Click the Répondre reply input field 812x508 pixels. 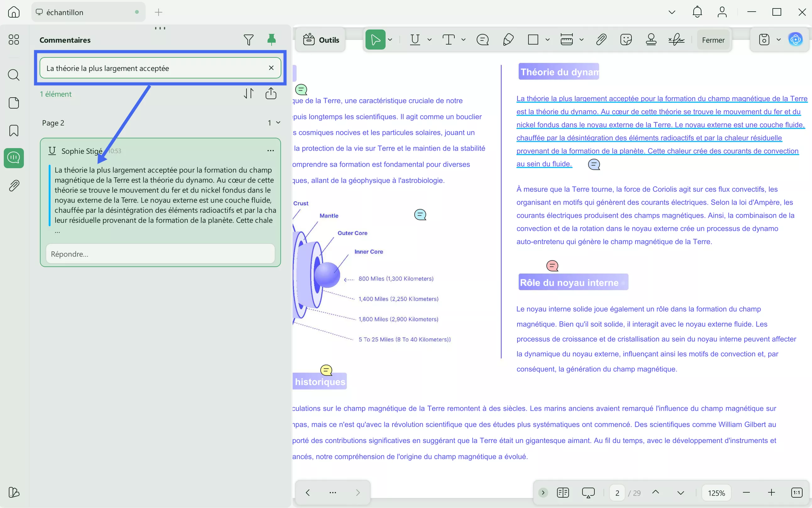[x=160, y=254]
